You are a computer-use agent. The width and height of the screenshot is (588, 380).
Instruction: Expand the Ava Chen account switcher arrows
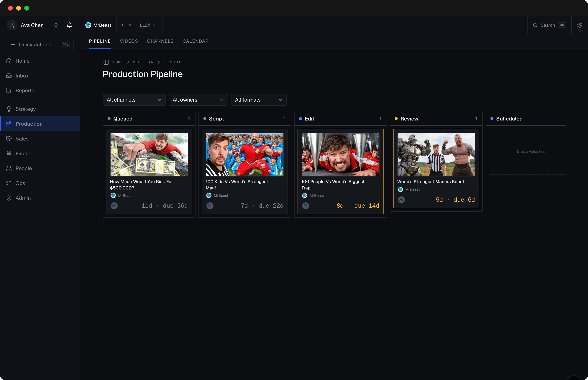[56, 25]
